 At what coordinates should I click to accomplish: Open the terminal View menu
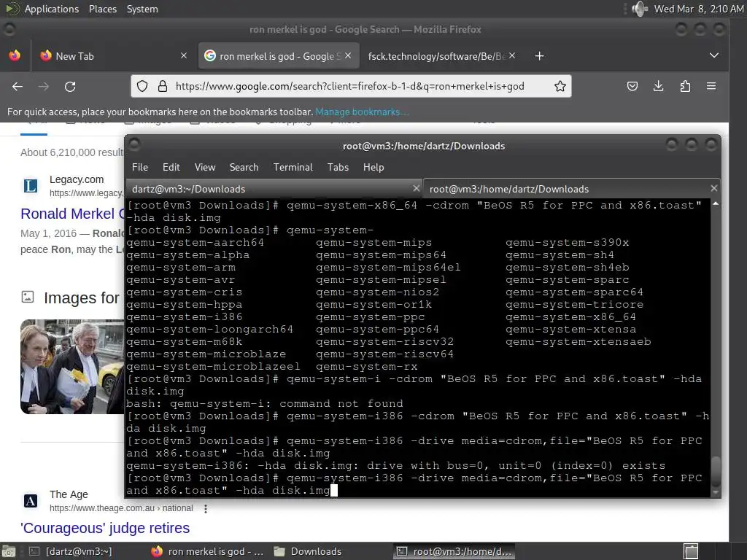pos(205,167)
